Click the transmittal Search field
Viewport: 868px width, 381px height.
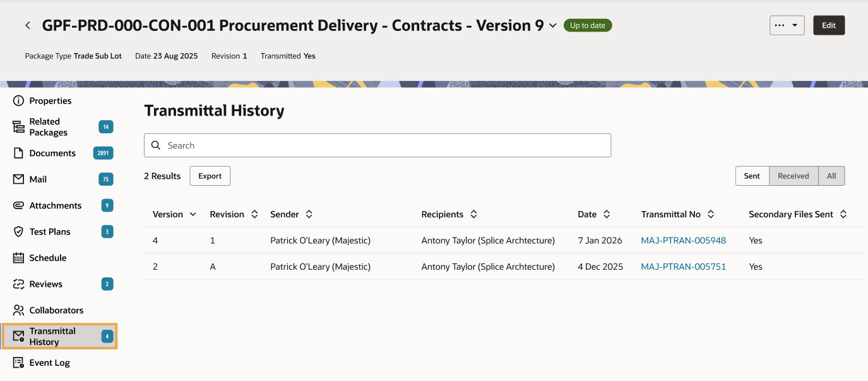tap(378, 145)
